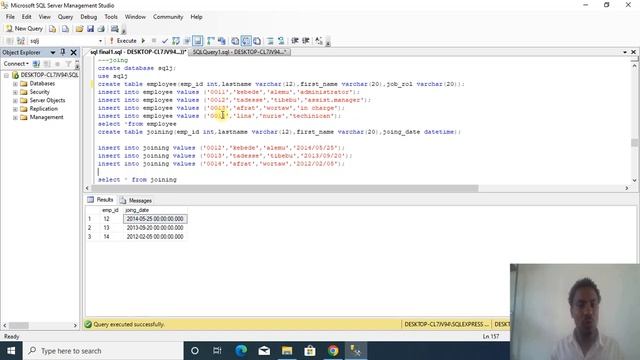The height and width of the screenshot is (360, 640).
Task: Expand the Security folder
Action: [15, 92]
